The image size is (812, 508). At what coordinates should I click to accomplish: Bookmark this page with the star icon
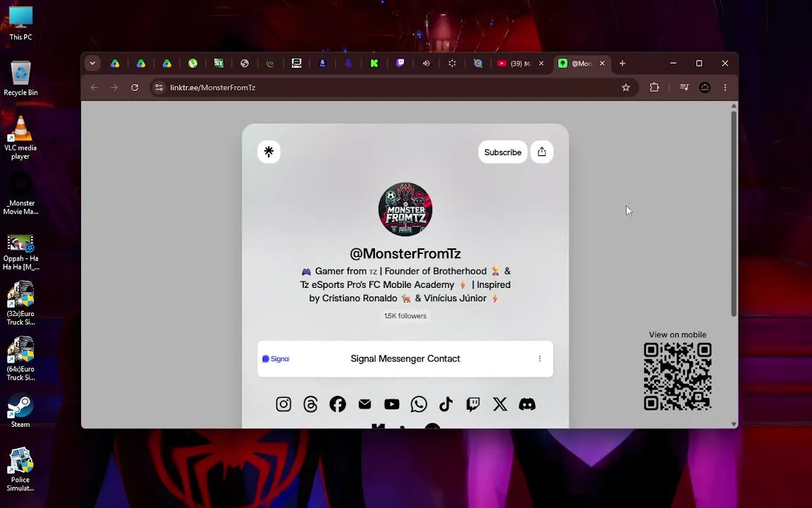pos(626,87)
